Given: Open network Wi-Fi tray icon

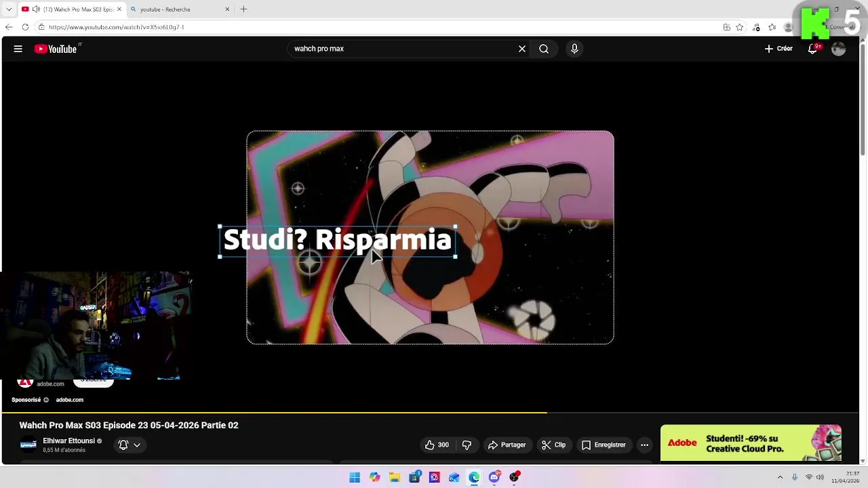Looking at the screenshot, I should pos(808,477).
